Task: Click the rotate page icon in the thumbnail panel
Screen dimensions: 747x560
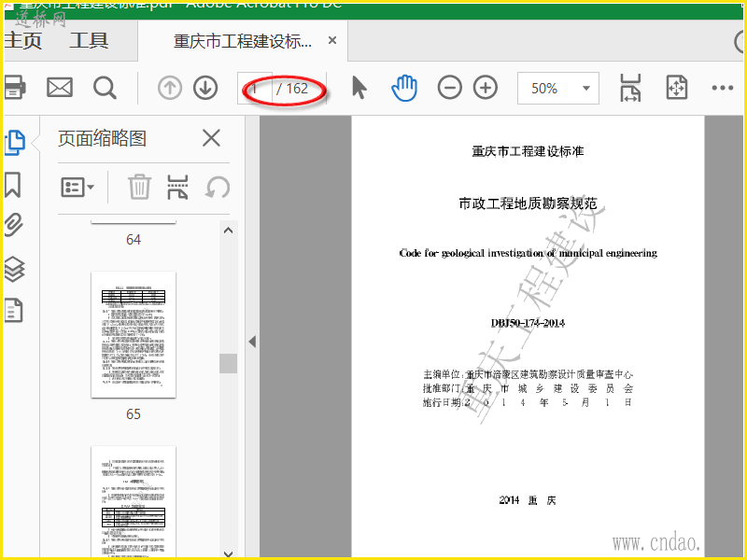Action: [218, 188]
